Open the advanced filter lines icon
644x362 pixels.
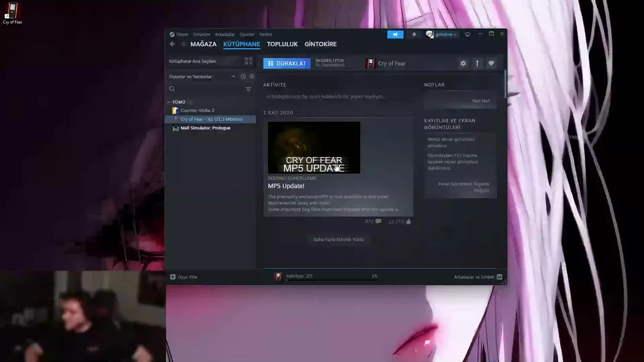click(249, 89)
